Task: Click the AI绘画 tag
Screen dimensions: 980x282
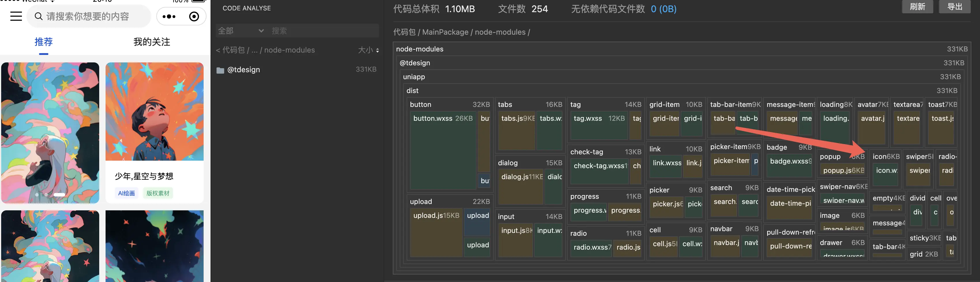Action: [x=126, y=193]
